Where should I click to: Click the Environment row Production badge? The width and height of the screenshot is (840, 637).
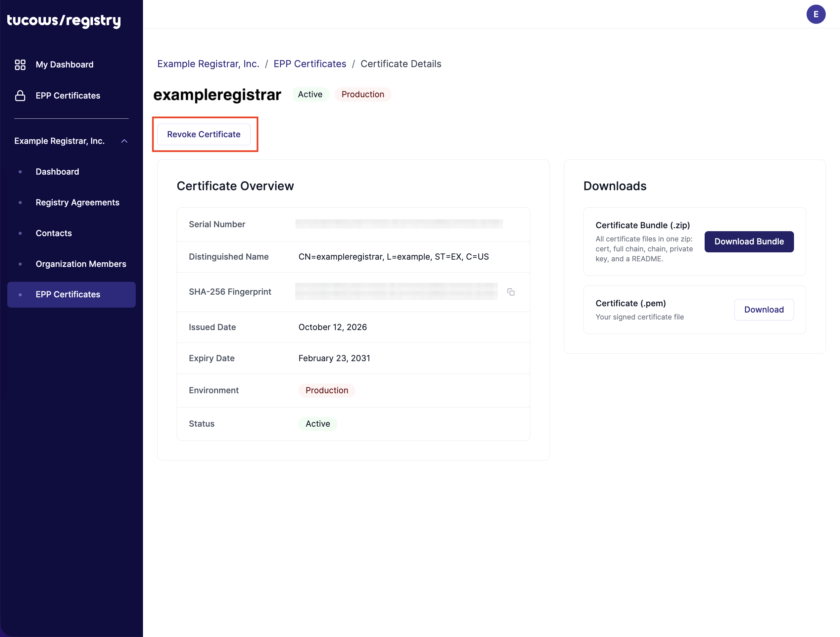coord(327,390)
